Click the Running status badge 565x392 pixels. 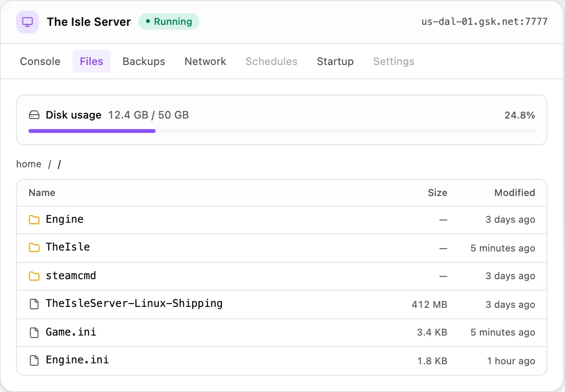pyautogui.click(x=169, y=22)
